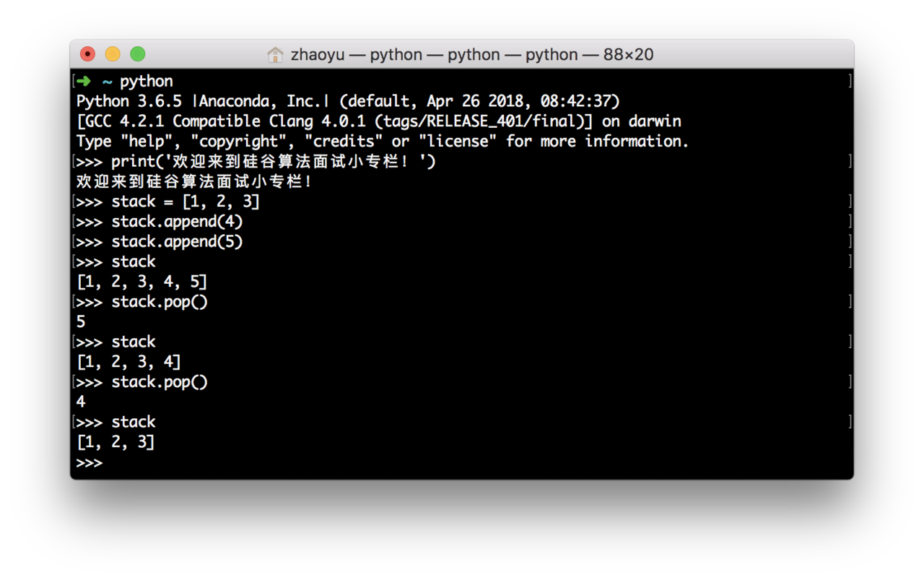
Task: Click the right bracket mark beside print line
Action: pos(850,161)
